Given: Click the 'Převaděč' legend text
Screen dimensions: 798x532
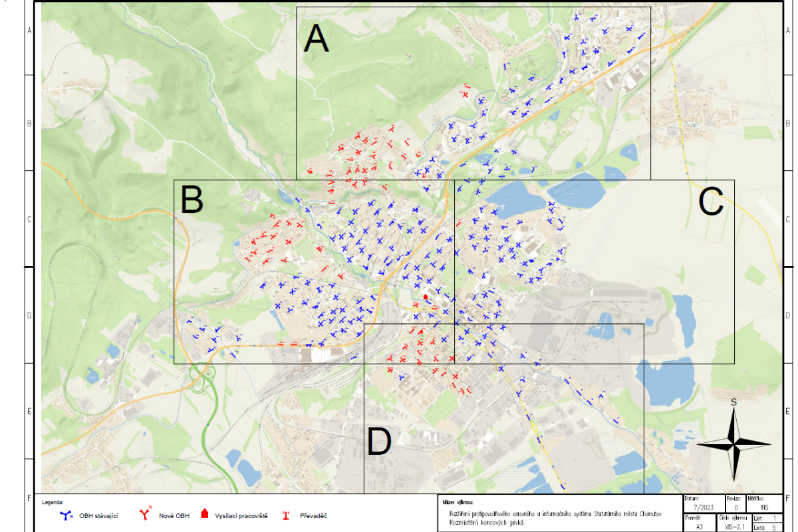Looking at the screenshot, I should [314, 515].
